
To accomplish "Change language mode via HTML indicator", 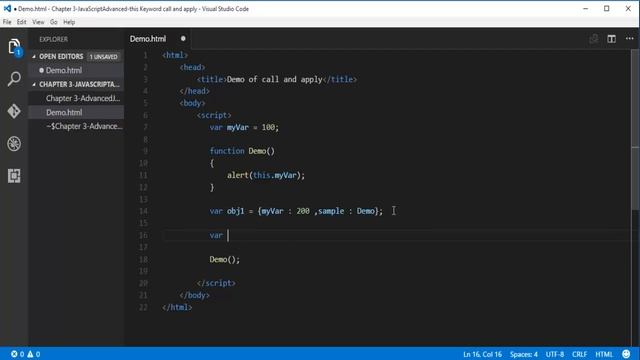I will click(604, 354).
